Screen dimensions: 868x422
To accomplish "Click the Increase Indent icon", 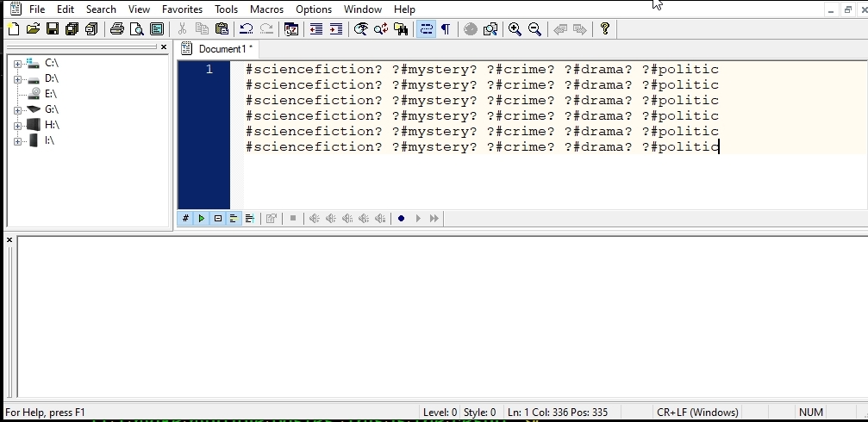I will point(336,28).
